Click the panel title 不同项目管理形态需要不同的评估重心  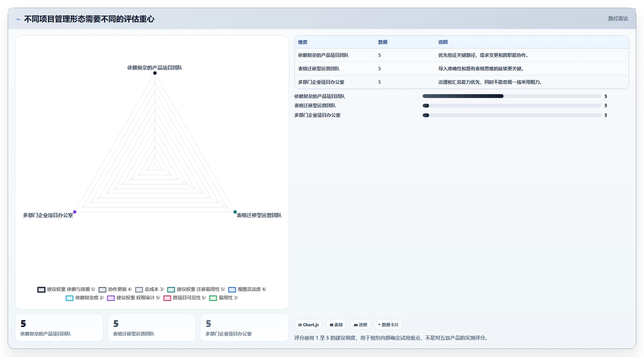[x=89, y=19]
